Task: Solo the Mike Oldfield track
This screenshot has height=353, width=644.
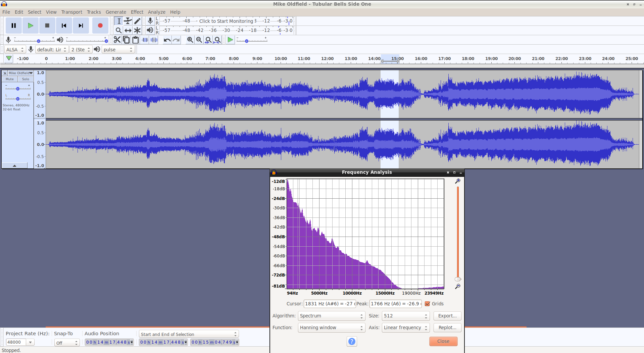Action: [x=26, y=79]
